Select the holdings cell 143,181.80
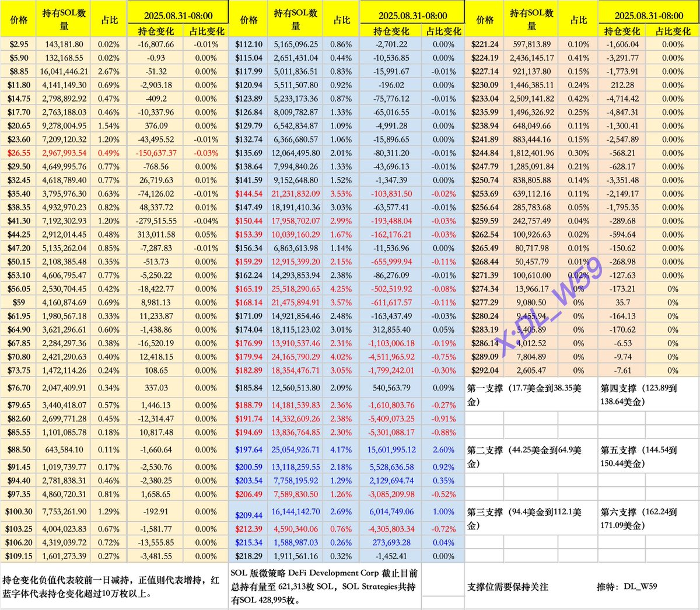 pyautogui.click(x=64, y=44)
